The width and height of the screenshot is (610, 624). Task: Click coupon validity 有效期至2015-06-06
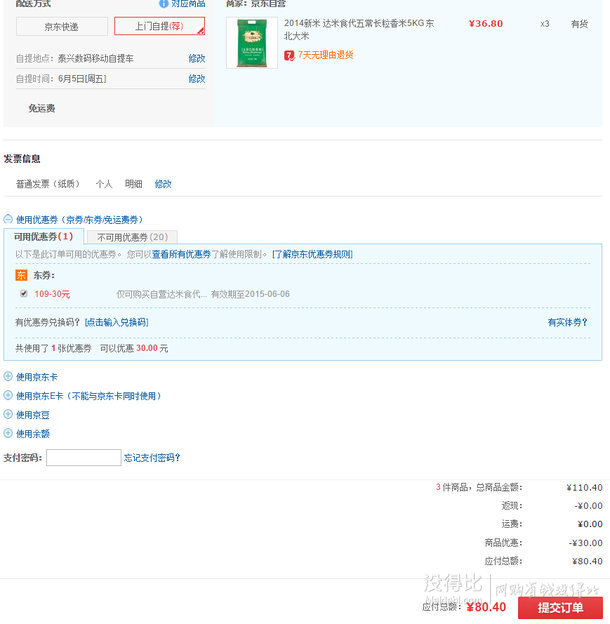(250, 294)
